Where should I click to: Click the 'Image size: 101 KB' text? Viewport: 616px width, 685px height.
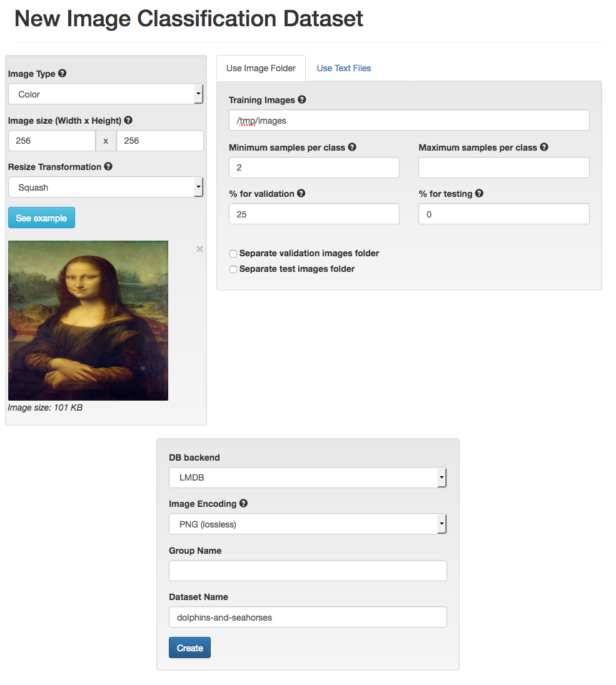point(45,407)
